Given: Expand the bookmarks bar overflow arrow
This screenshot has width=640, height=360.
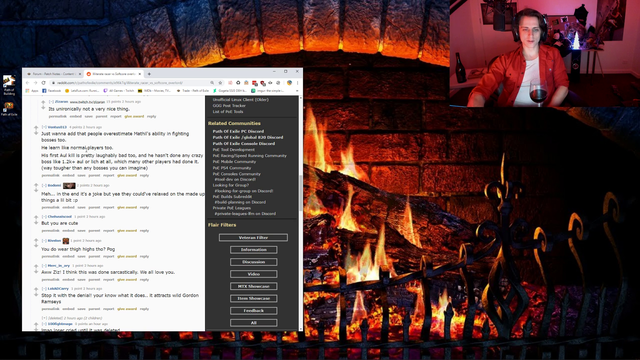Looking at the screenshot, I should click(x=297, y=91).
